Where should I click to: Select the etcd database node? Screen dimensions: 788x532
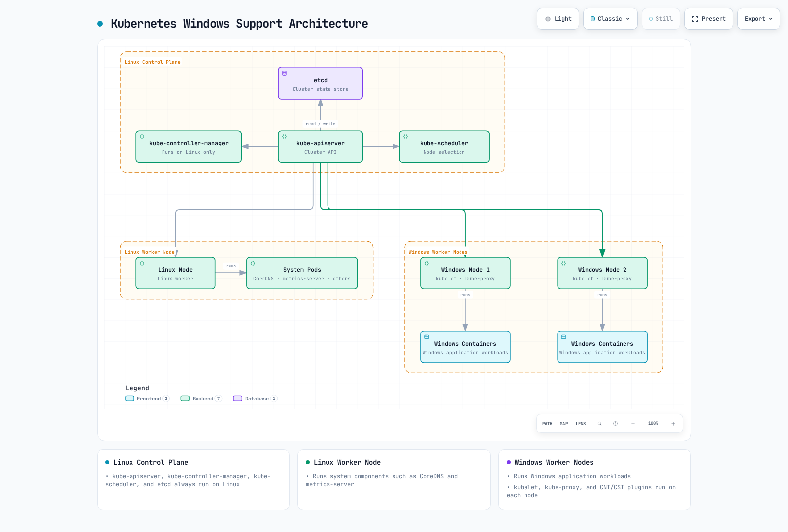click(321, 83)
